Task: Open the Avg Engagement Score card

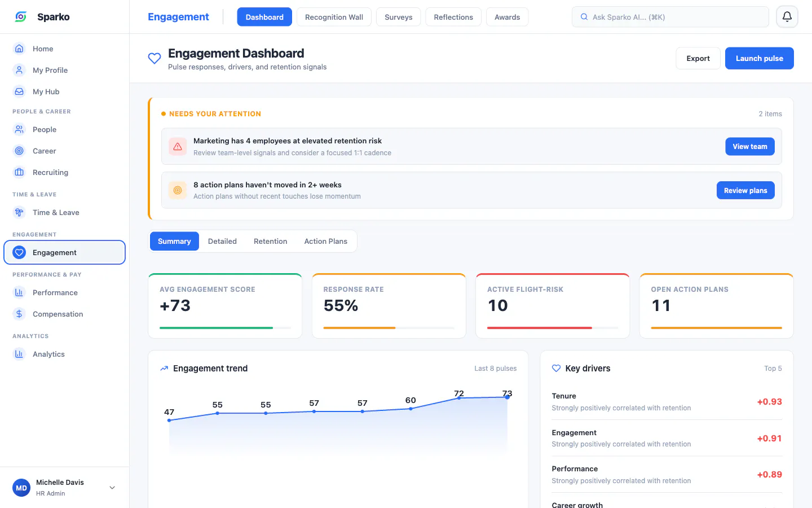Action: 225,306
